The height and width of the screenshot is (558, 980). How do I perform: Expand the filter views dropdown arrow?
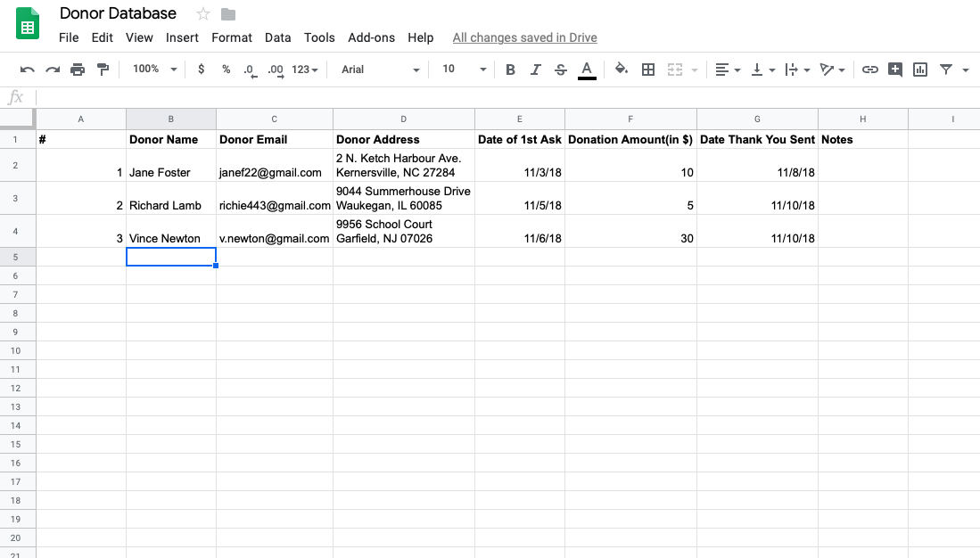[966, 70]
